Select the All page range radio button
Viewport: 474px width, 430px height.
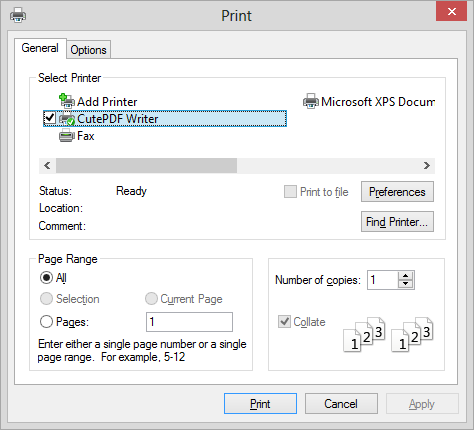(x=46, y=277)
